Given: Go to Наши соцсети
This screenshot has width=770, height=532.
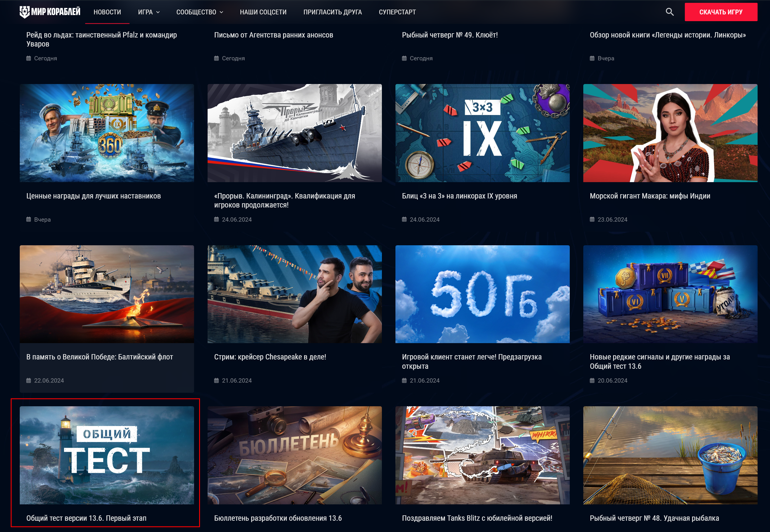Looking at the screenshot, I should point(263,12).
